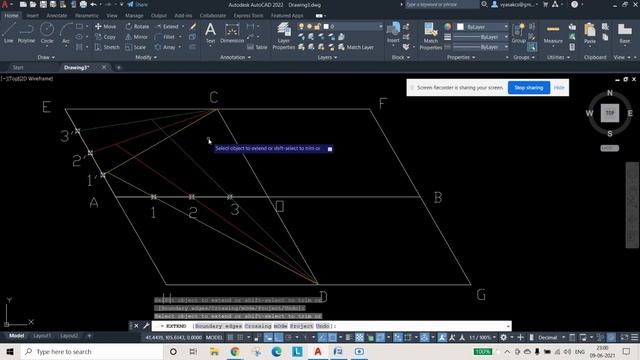640x360 pixels.
Task: Click TOP face of the ViewCube
Action: point(610,113)
